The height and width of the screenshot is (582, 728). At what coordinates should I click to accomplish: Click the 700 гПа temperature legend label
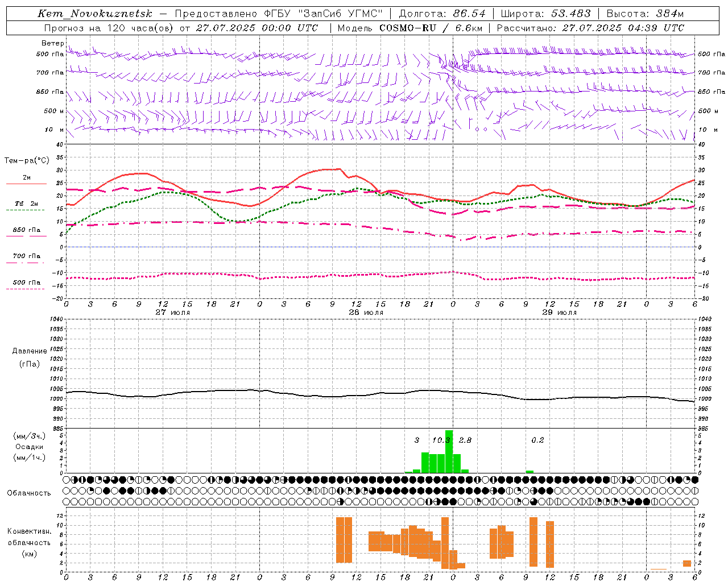[27, 256]
